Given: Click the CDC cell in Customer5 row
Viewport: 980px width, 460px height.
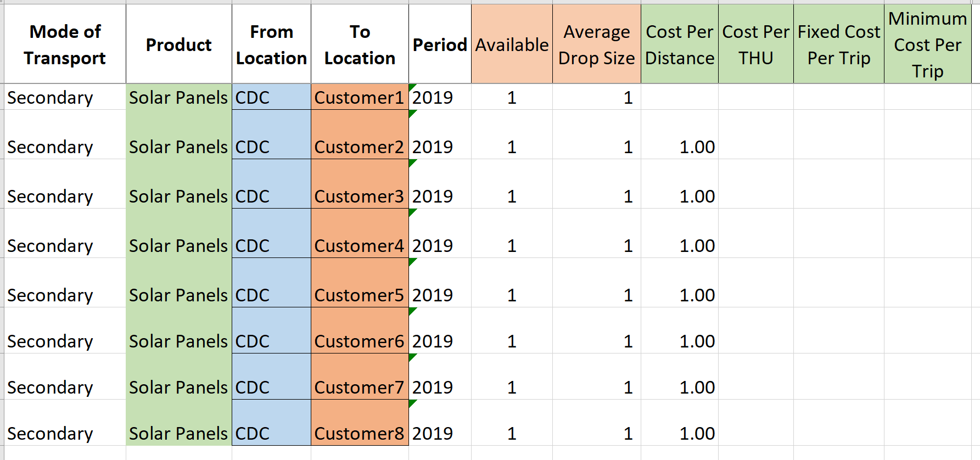Looking at the screenshot, I should pos(272,283).
